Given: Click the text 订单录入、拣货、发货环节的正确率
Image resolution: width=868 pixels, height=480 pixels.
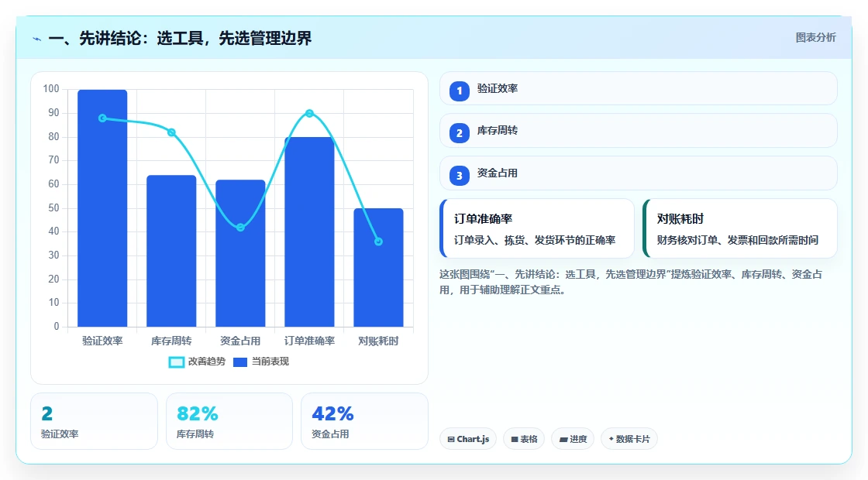Looking at the screenshot, I should [535, 240].
